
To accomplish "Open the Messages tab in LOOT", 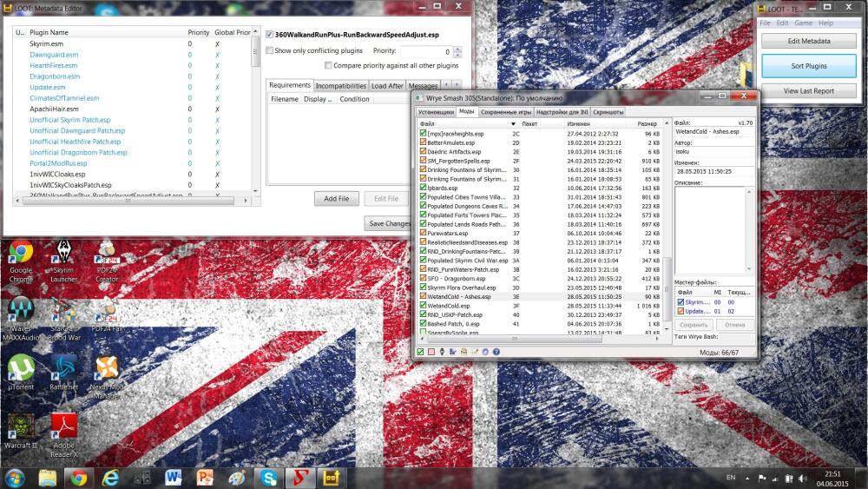I will coord(423,86).
